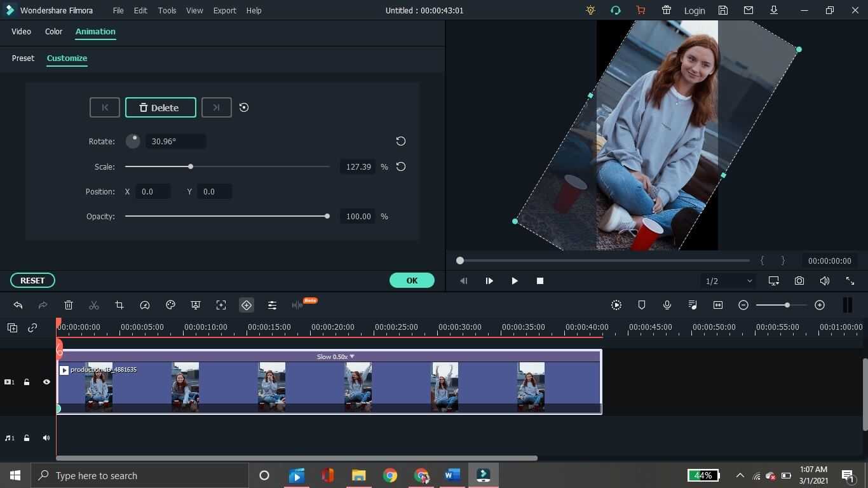Click the Rotate value input field
Viewport: 868px width, 488px height.
coord(175,141)
